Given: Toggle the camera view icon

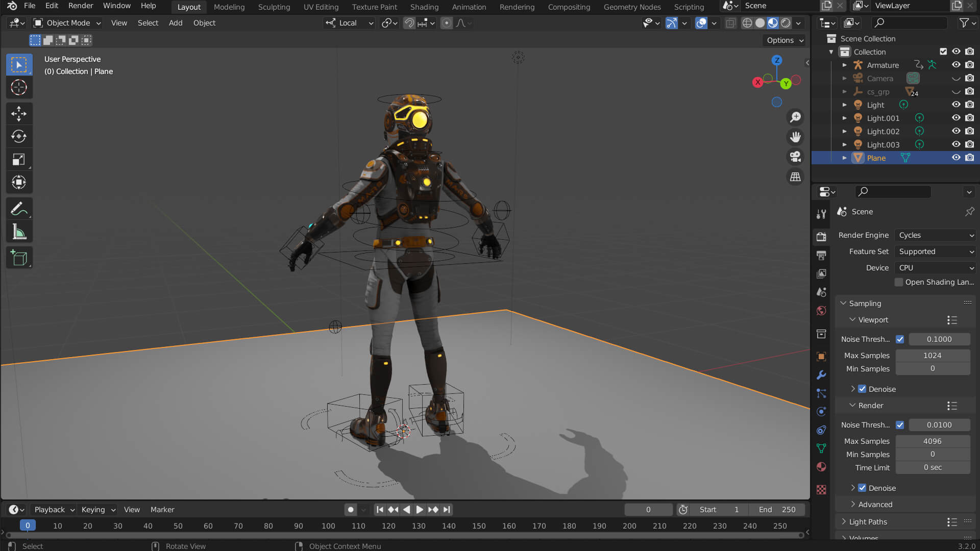Looking at the screenshot, I should click(x=795, y=157).
